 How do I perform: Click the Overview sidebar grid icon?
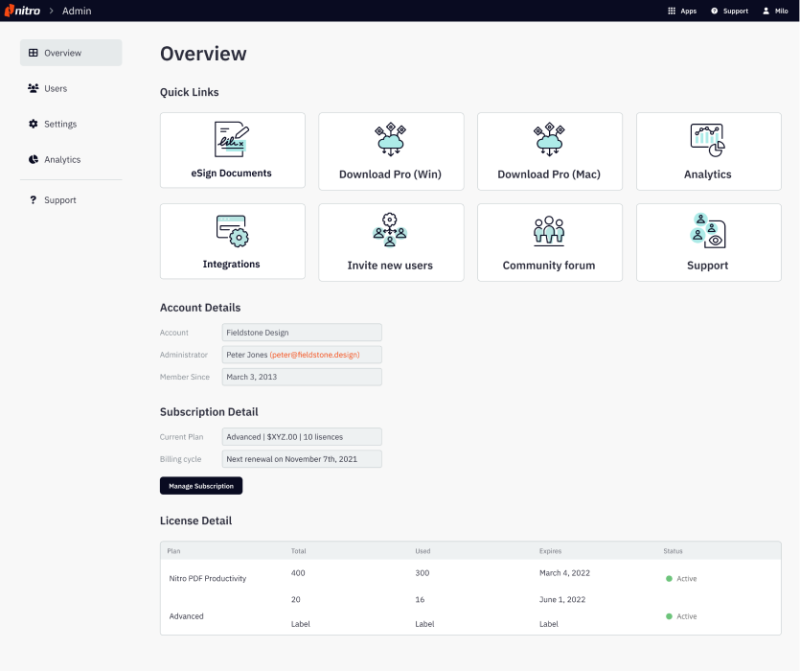pyautogui.click(x=33, y=53)
